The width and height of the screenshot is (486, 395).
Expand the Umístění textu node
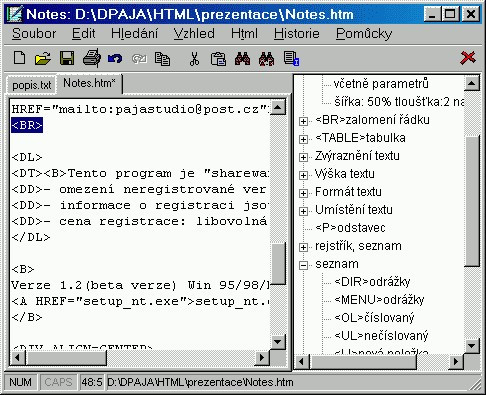click(303, 211)
